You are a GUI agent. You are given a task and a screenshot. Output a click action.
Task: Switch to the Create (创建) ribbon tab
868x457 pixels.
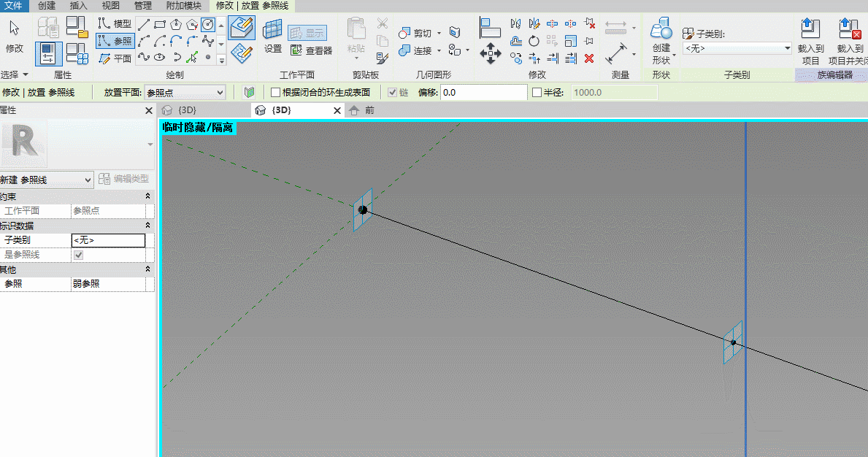[47, 6]
